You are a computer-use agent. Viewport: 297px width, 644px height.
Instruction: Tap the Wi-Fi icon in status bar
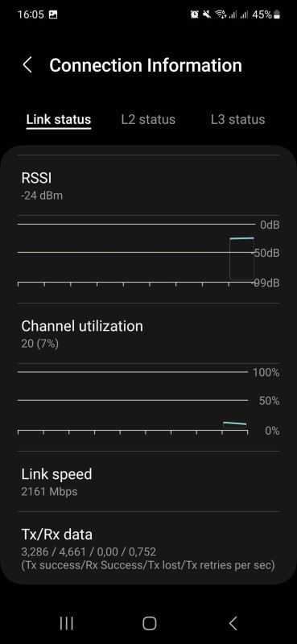click(x=221, y=14)
